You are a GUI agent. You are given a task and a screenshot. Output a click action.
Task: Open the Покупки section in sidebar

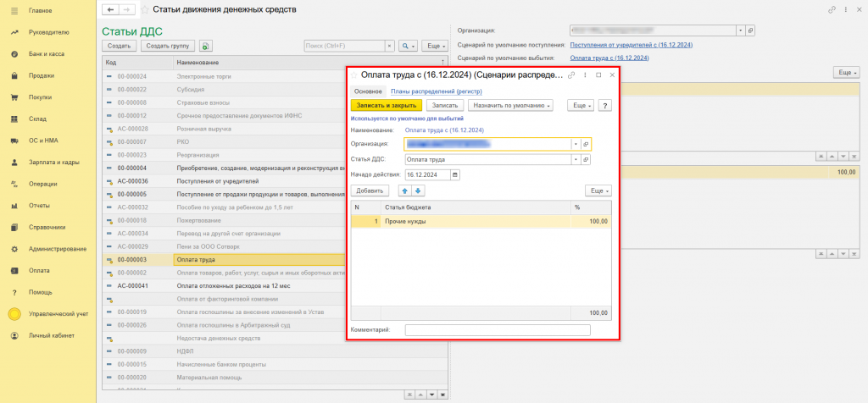(x=41, y=97)
